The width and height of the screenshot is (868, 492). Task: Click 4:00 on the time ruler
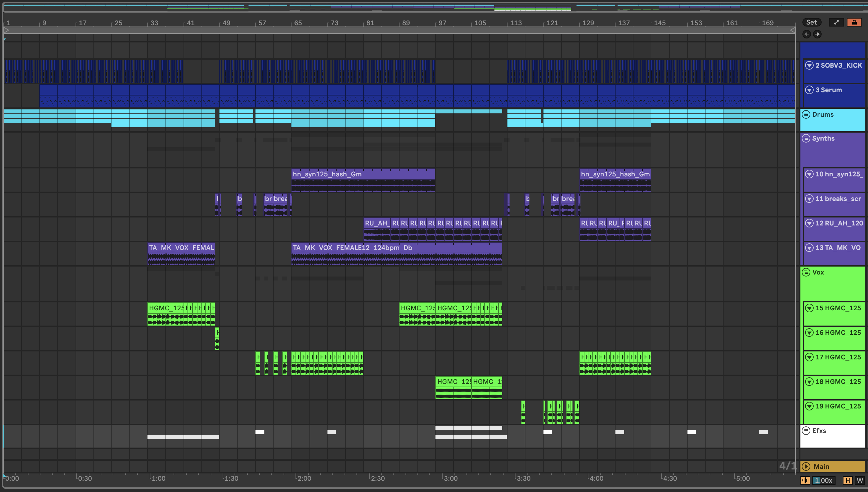596,478
